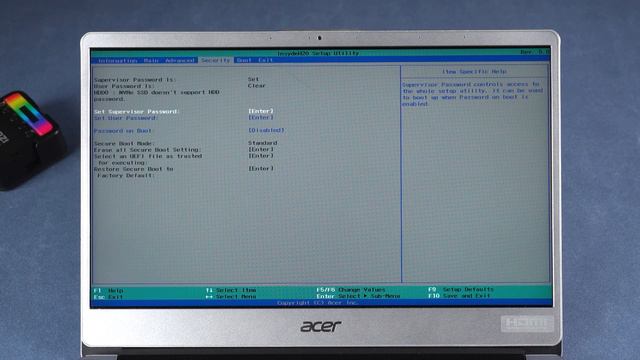
Task: Activate [Enter] for Set Supervisor Password
Action: [261, 111]
